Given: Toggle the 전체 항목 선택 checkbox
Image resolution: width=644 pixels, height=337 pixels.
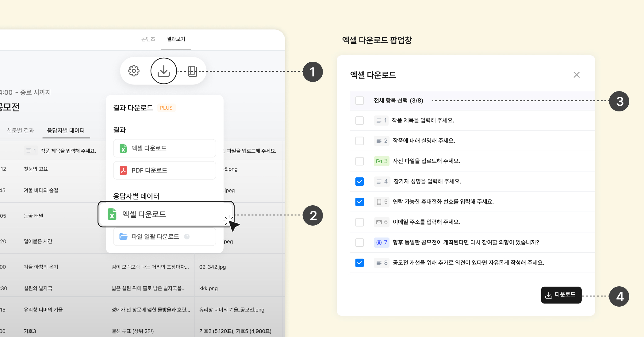Looking at the screenshot, I should pyautogui.click(x=359, y=101).
